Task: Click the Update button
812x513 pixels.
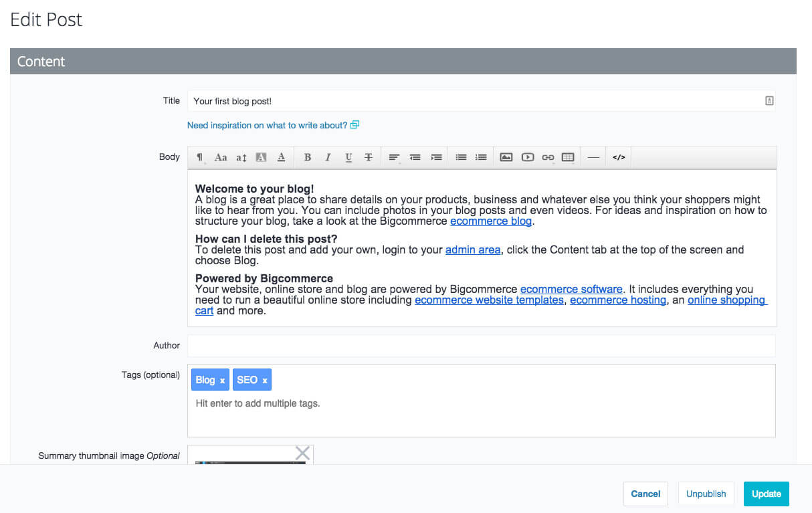Action: coord(767,494)
